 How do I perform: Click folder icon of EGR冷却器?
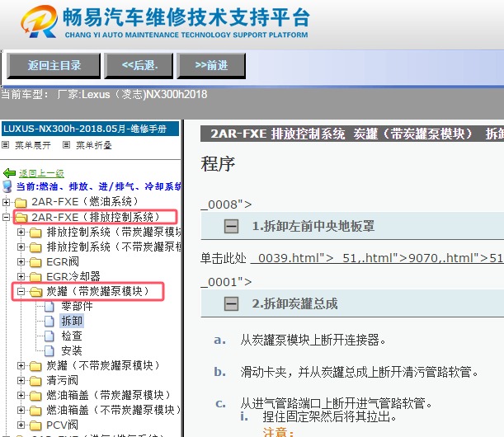point(35,277)
